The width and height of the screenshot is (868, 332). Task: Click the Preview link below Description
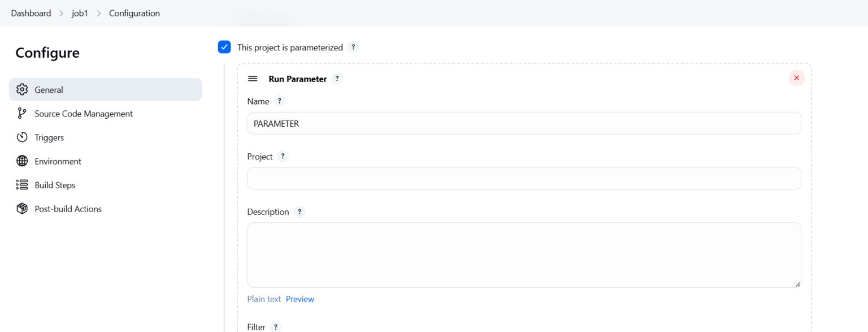coord(300,299)
